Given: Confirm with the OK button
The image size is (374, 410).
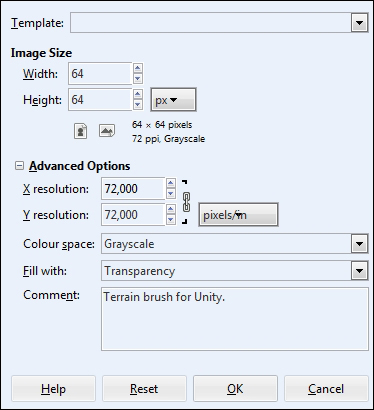Looking at the screenshot, I should (x=235, y=389).
